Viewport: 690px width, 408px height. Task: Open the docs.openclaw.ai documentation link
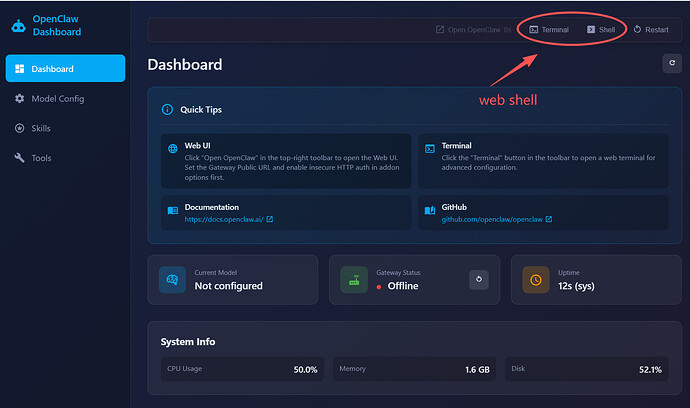(224, 219)
